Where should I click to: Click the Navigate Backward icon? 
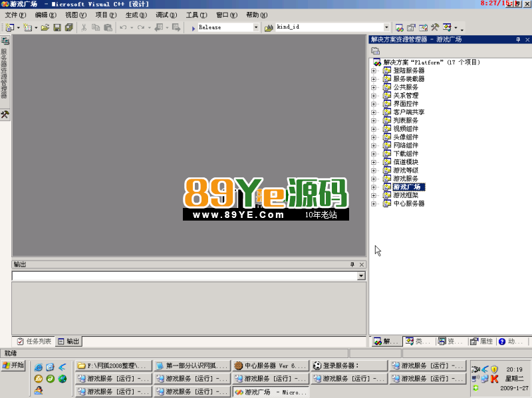point(158,27)
